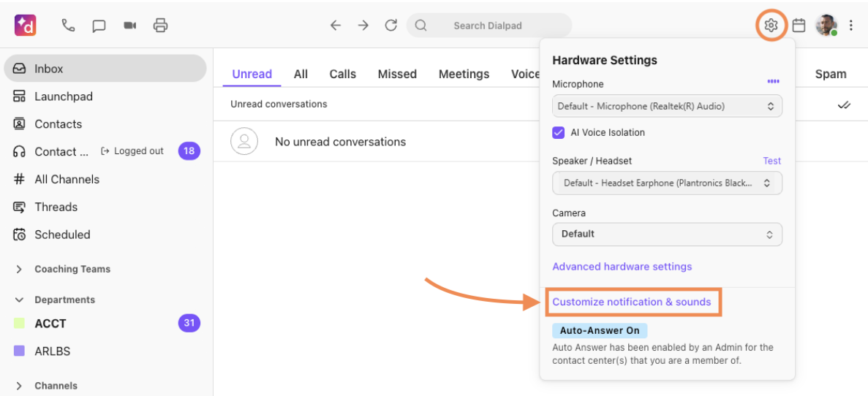Image resolution: width=868 pixels, height=396 pixels.
Task: Open Customize notification & sounds link
Action: [x=632, y=302]
